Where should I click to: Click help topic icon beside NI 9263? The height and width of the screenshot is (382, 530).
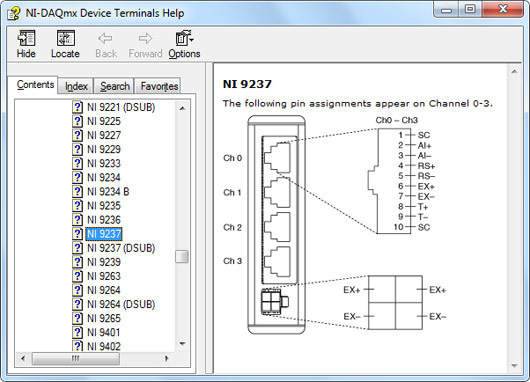pyautogui.click(x=77, y=276)
